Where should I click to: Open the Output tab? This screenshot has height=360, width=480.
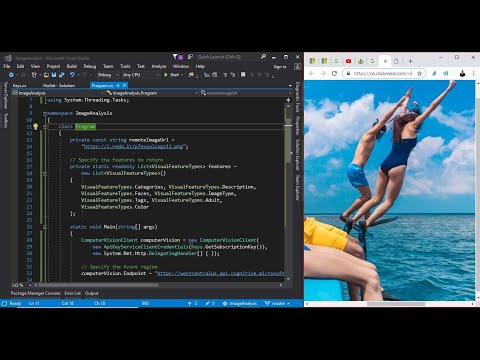[91, 293]
